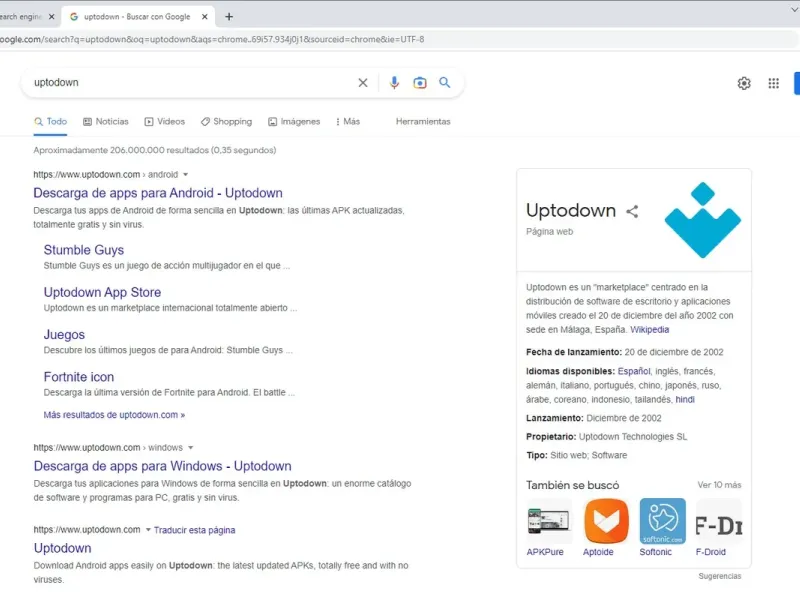The height and width of the screenshot is (600, 800).
Task: Click the Softonic text label
Action: 656,552
